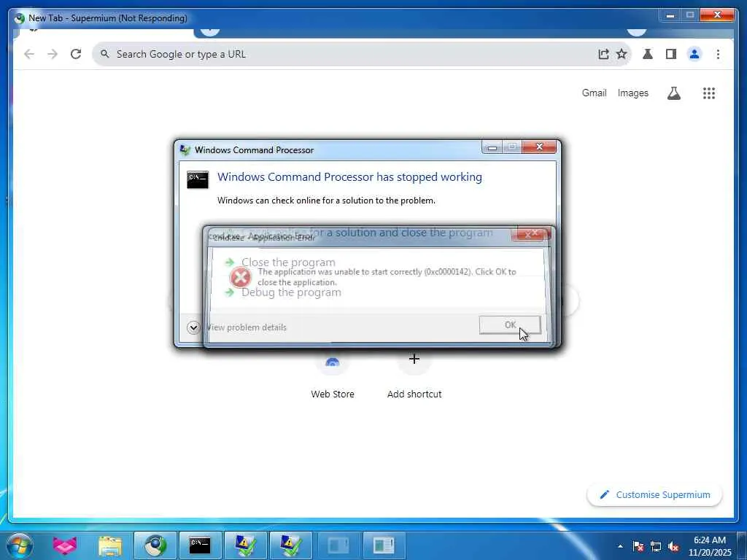Minimize the Windows Command Processor dialog

point(492,147)
